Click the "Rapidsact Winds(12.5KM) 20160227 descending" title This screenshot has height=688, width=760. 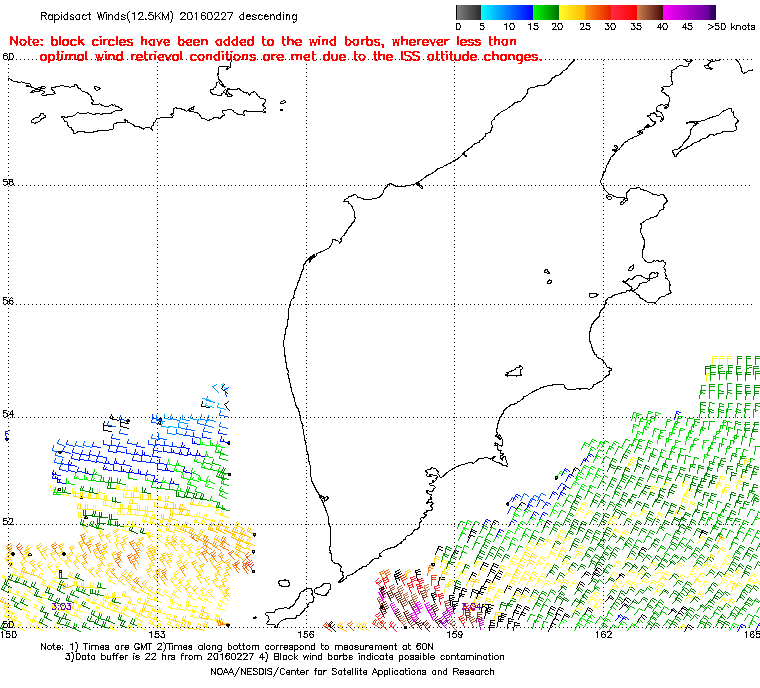[169, 16]
